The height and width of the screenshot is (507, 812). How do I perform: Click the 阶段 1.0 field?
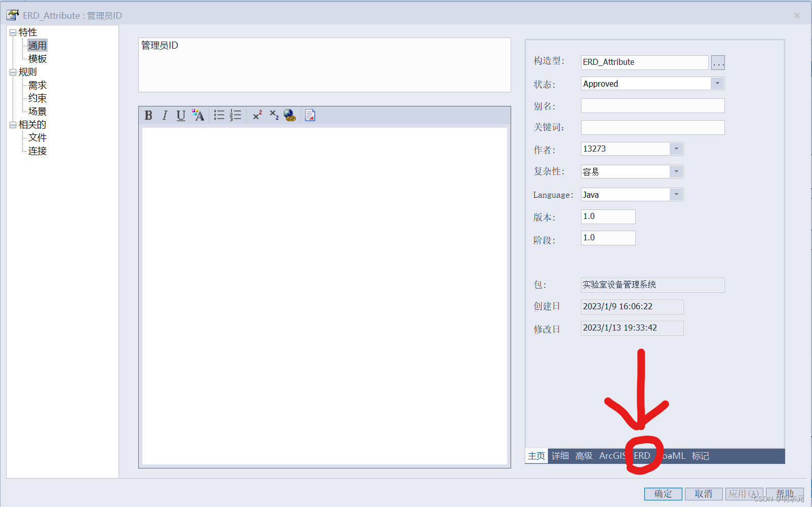coord(608,238)
